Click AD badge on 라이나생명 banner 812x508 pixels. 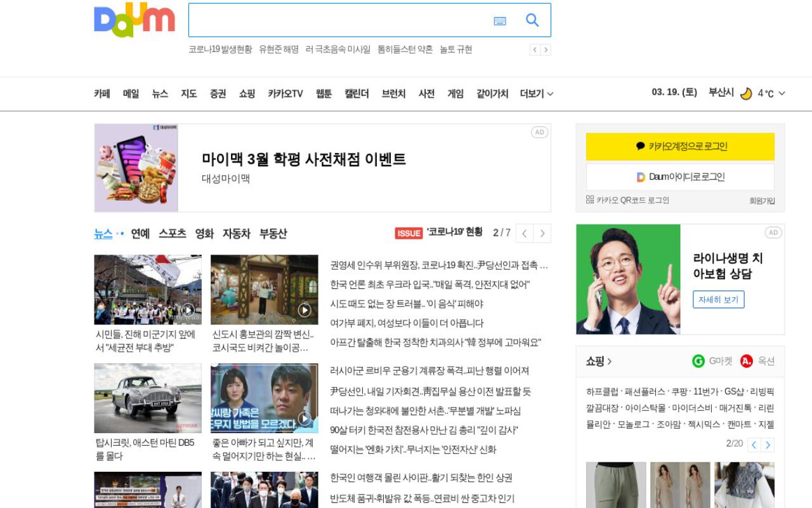tap(773, 232)
